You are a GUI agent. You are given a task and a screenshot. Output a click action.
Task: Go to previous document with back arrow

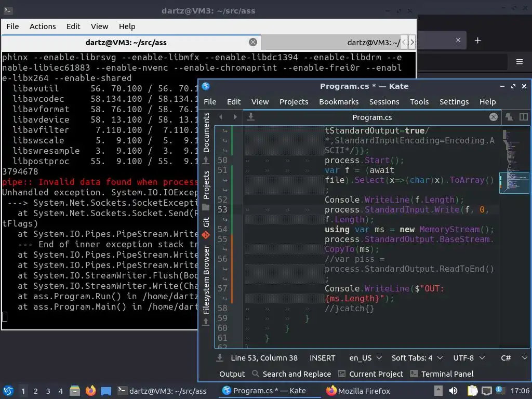tap(221, 117)
